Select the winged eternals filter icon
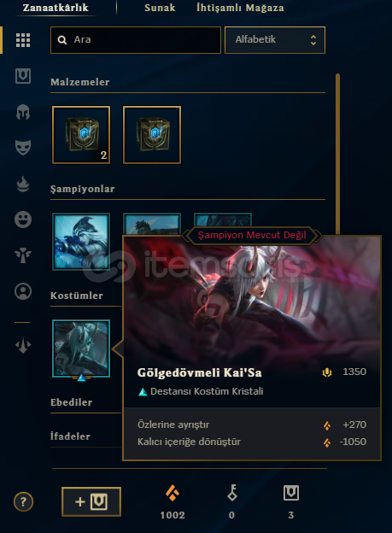 tap(23, 255)
